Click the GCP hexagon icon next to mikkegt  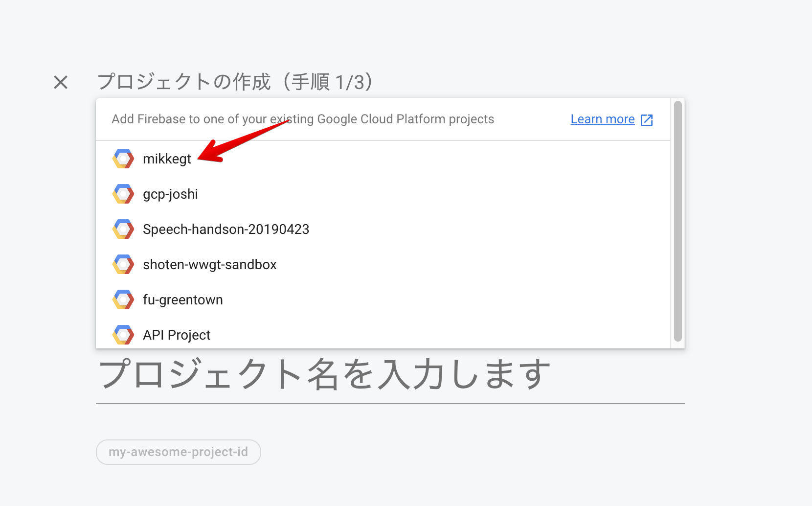point(123,159)
